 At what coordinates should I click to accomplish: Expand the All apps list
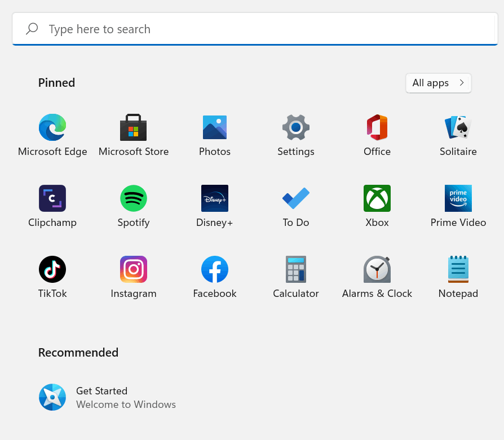[439, 83]
